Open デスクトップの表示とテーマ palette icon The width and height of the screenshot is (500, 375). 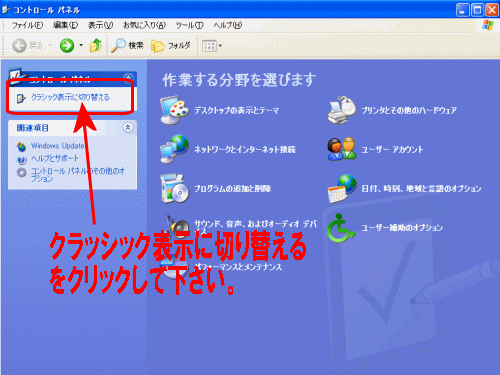pyautogui.click(x=175, y=110)
